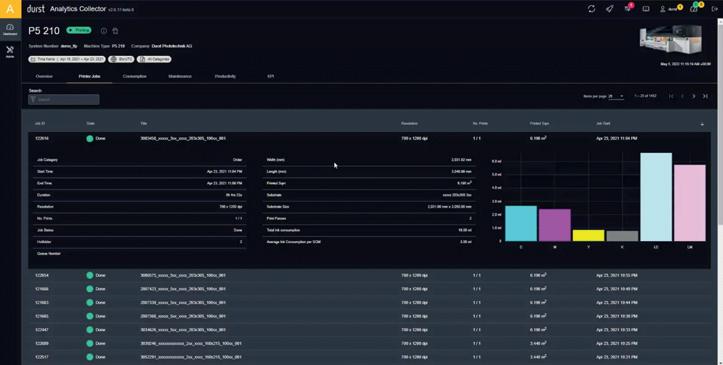
Task: Click into the Search input field
Action: pyautogui.click(x=64, y=100)
